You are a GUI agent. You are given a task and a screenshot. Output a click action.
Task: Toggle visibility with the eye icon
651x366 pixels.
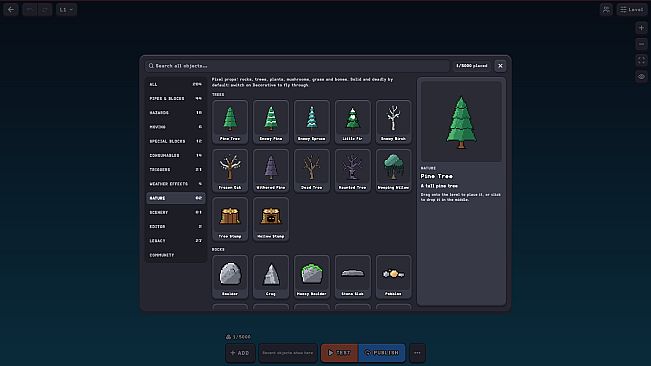click(641, 77)
